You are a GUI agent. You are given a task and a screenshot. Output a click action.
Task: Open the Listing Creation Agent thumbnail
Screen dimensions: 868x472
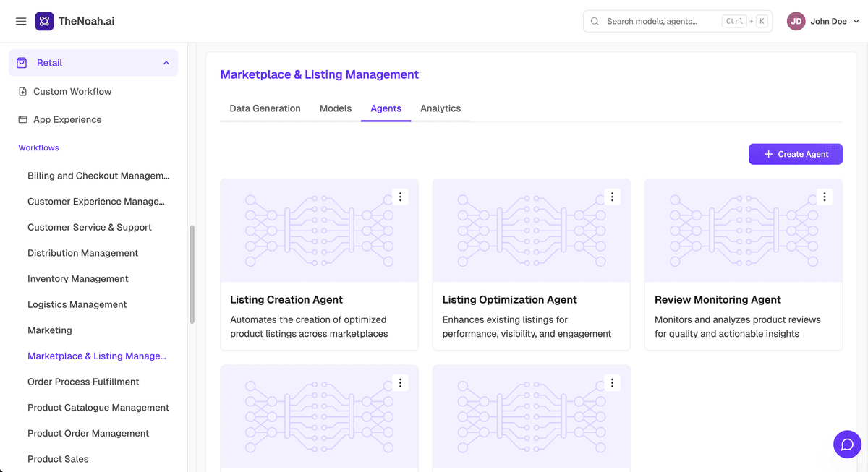pyautogui.click(x=319, y=231)
